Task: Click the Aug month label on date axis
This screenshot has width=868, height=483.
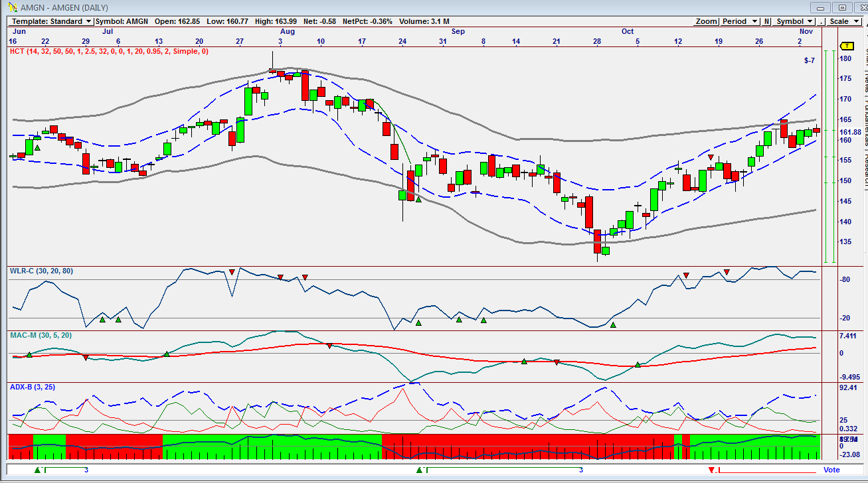Action: pyautogui.click(x=288, y=31)
